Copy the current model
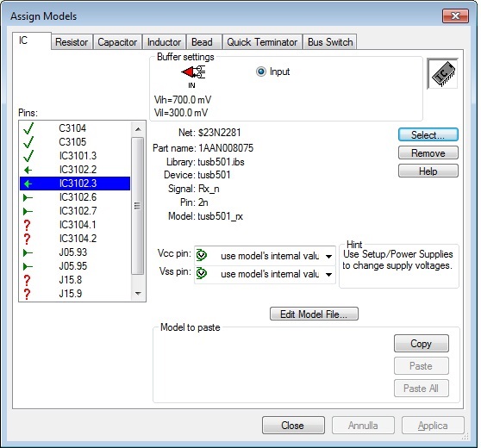Viewport: 481px width, 448px height. pyautogui.click(x=422, y=344)
